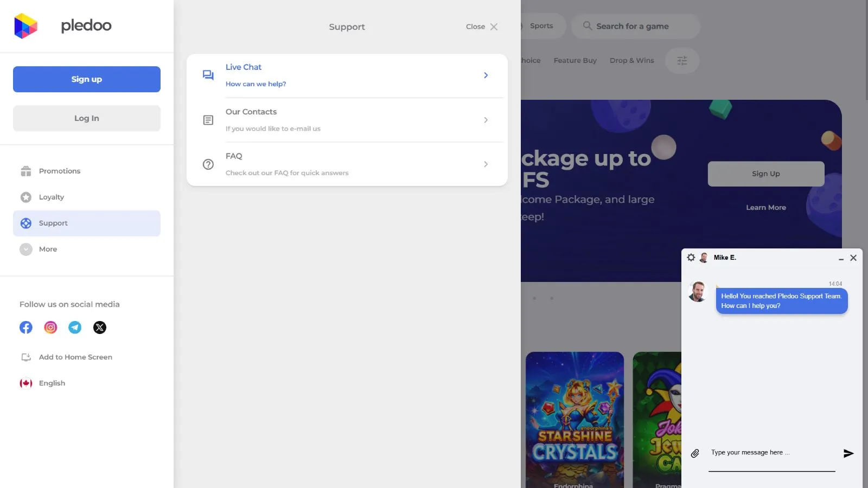
Task: Open the X (Twitter) social icon
Action: (100, 328)
